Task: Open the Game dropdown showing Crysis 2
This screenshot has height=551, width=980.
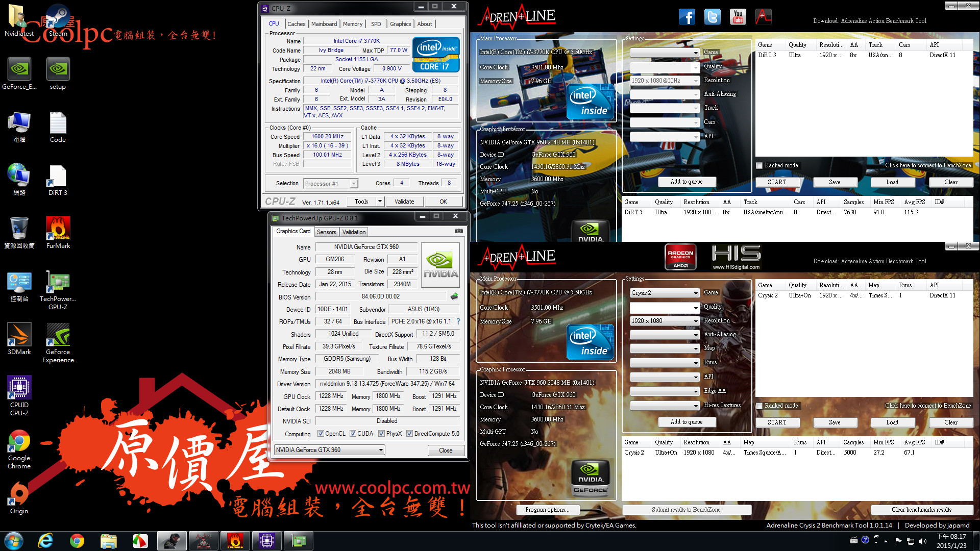Action: tap(665, 293)
